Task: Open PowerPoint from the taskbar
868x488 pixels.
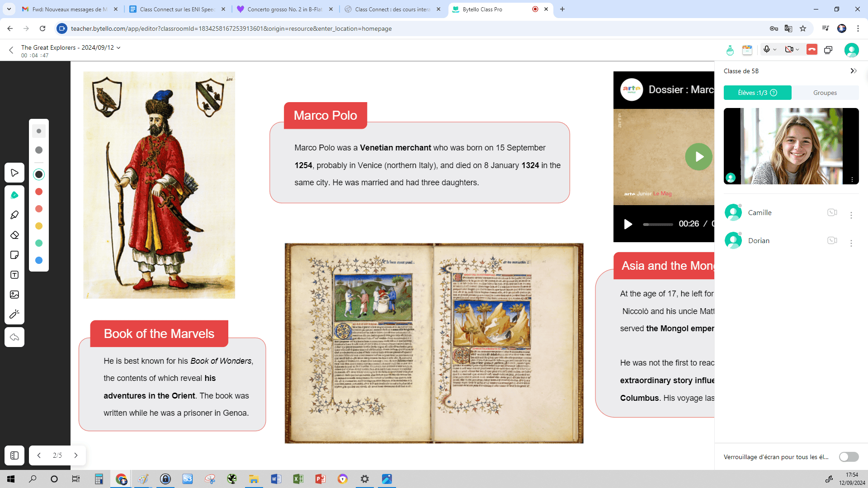Action: (x=320, y=479)
